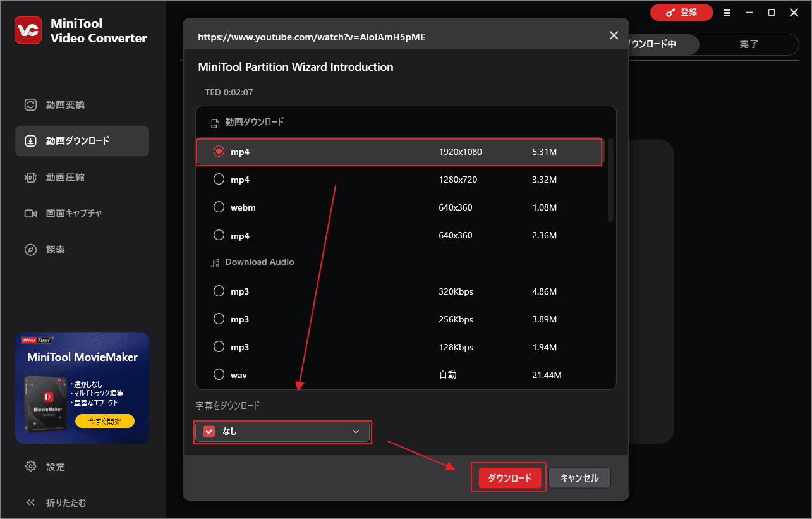Click the video convert icon in sidebar

[x=30, y=105]
